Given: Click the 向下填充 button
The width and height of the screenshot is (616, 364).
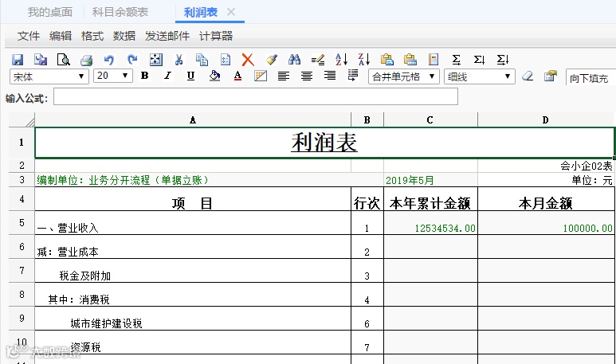Looking at the screenshot, I should pos(589,78).
